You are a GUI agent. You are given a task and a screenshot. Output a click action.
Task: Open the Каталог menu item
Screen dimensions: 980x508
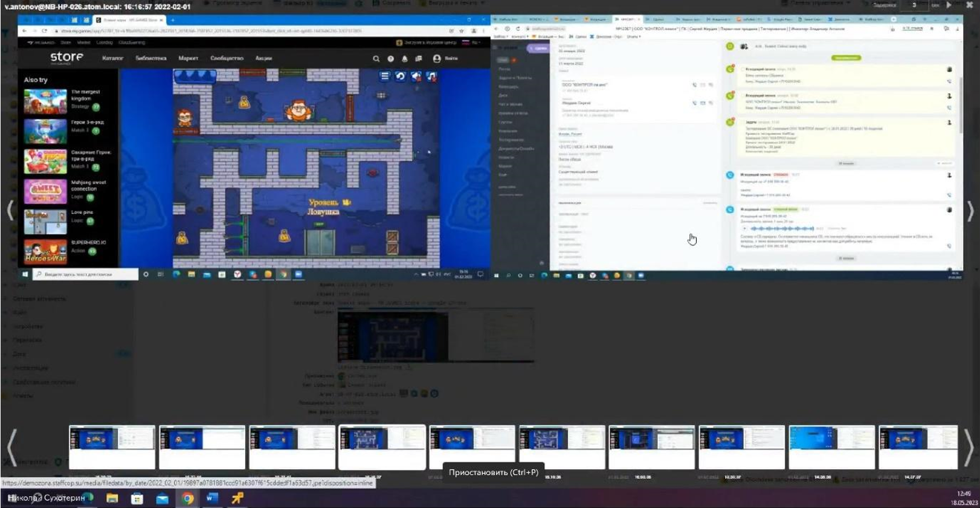[x=112, y=59]
